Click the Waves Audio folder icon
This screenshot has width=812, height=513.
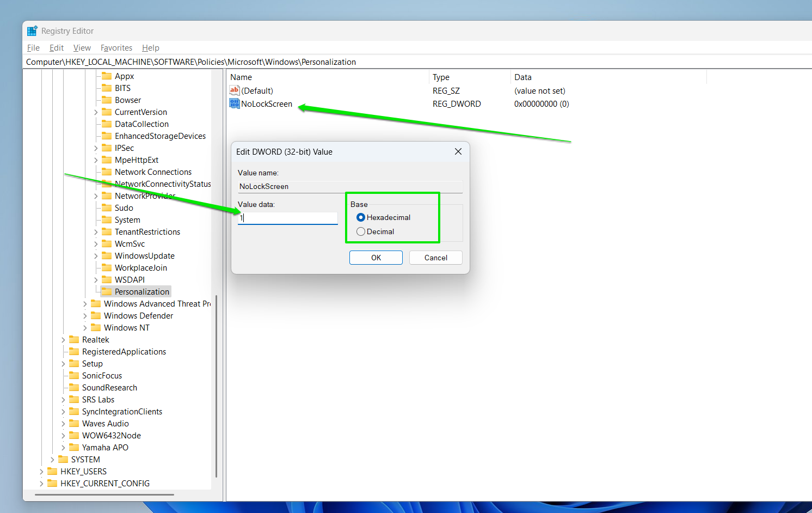75,424
